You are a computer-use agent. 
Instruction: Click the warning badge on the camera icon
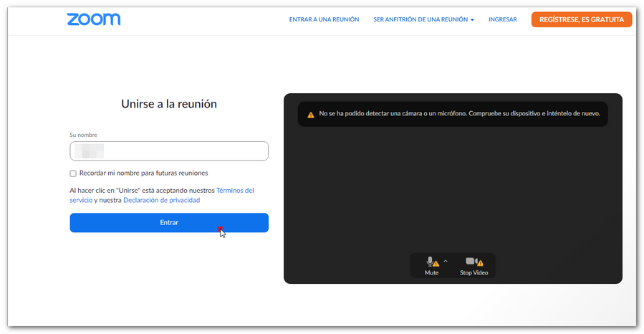click(480, 264)
